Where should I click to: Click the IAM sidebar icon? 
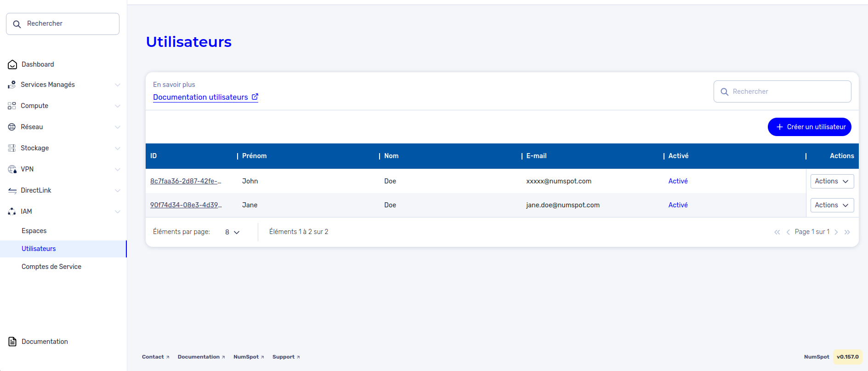[12, 211]
